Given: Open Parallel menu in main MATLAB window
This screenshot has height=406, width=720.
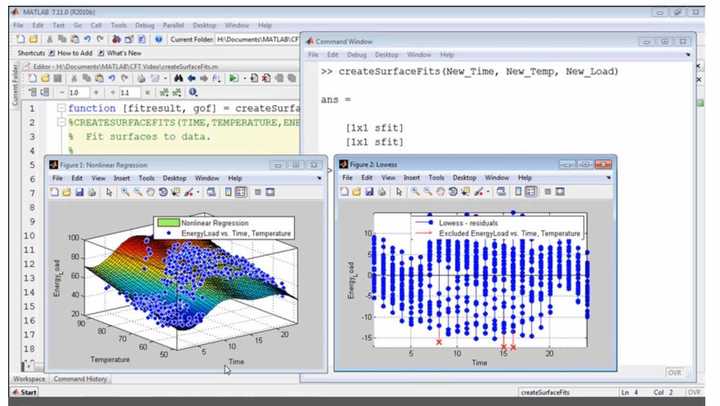Looking at the screenshot, I should (x=173, y=25).
